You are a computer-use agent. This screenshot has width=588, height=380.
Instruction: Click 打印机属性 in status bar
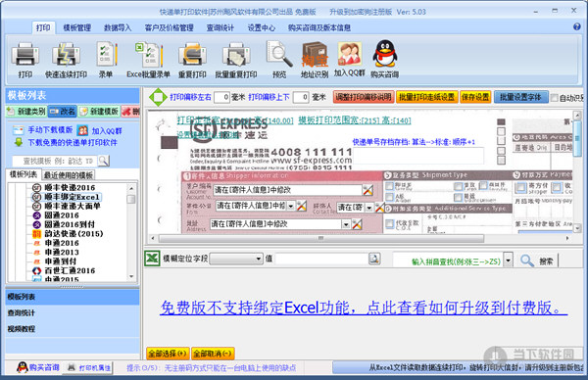tap(89, 368)
